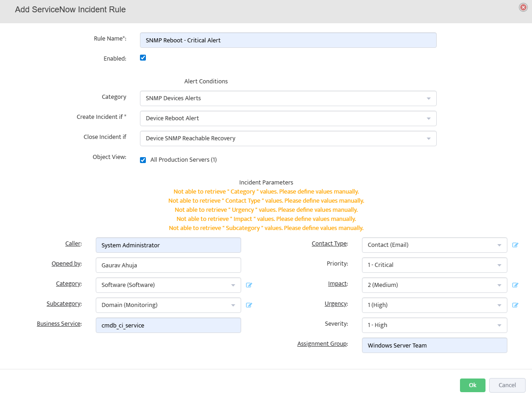Screen dimensions: 532x399
Task: Click the Business Service label link
Action: pyautogui.click(x=59, y=324)
